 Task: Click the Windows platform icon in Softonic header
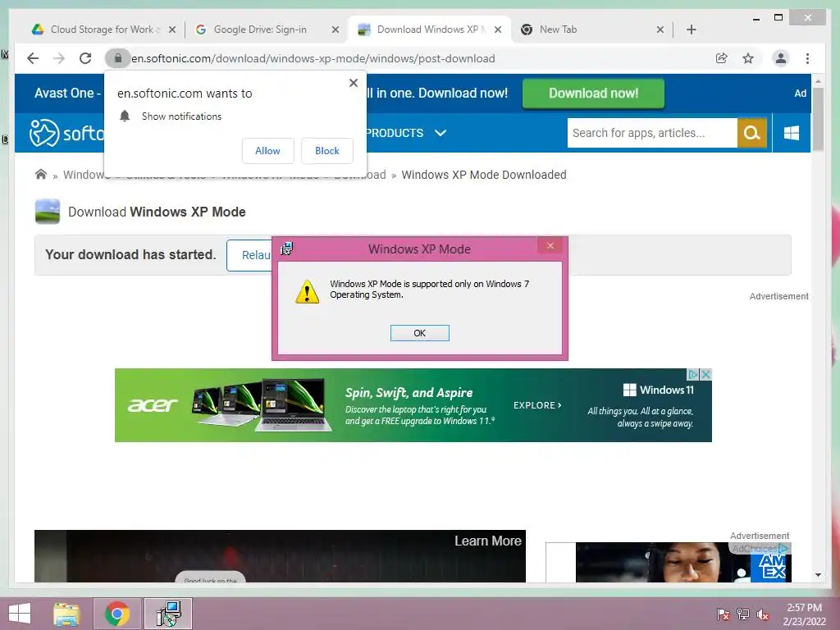pos(792,133)
